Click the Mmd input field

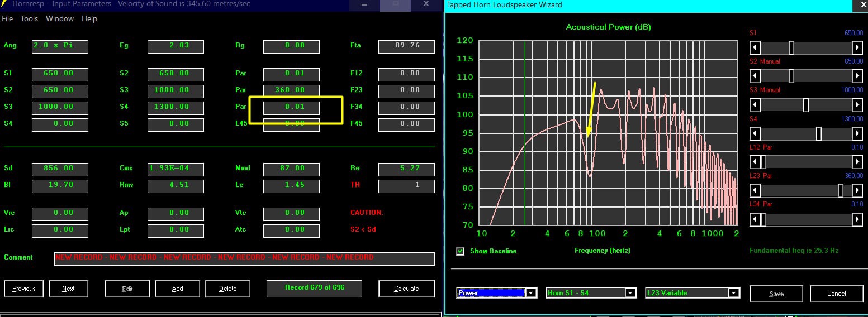(291, 169)
